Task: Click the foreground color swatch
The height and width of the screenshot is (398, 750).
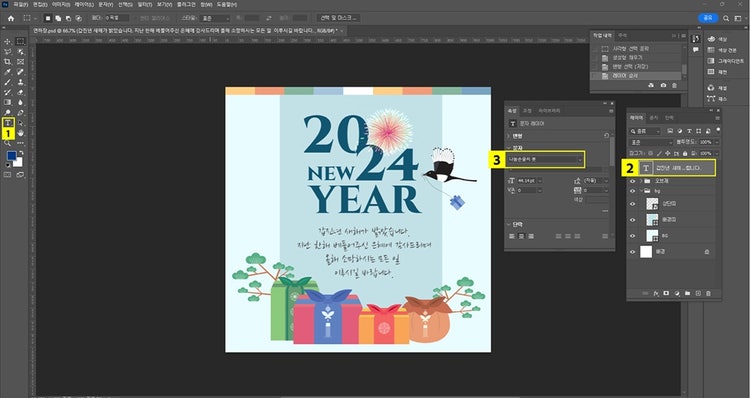Action: [x=11, y=156]
